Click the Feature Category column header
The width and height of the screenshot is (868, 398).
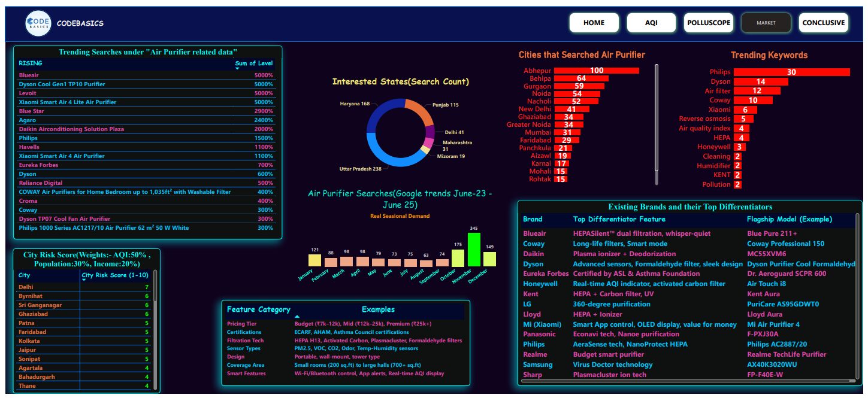click(258, 309)
